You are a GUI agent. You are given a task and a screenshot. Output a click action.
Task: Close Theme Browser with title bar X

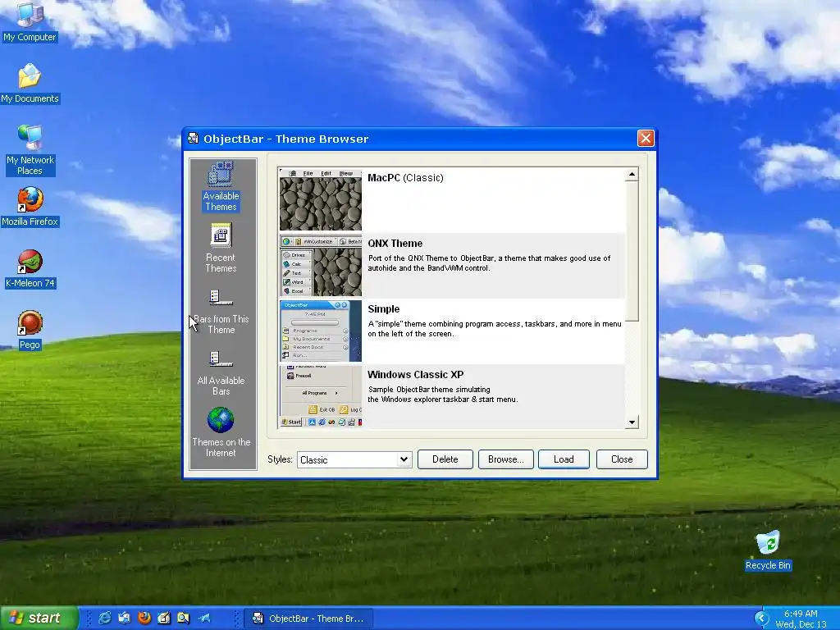(646, 139)
